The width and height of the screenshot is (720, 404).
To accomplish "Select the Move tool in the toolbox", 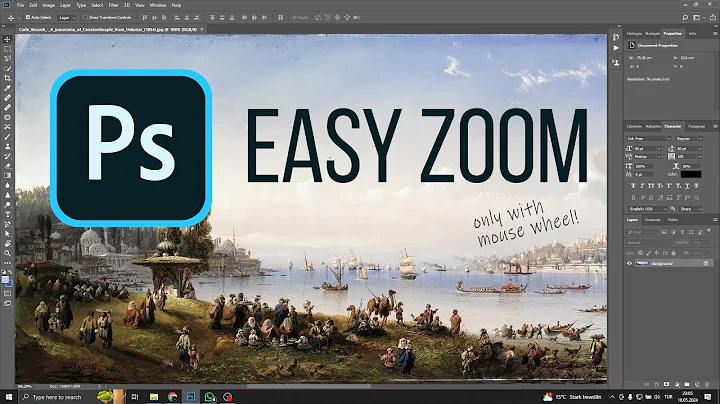I will (x=7, y=39).
